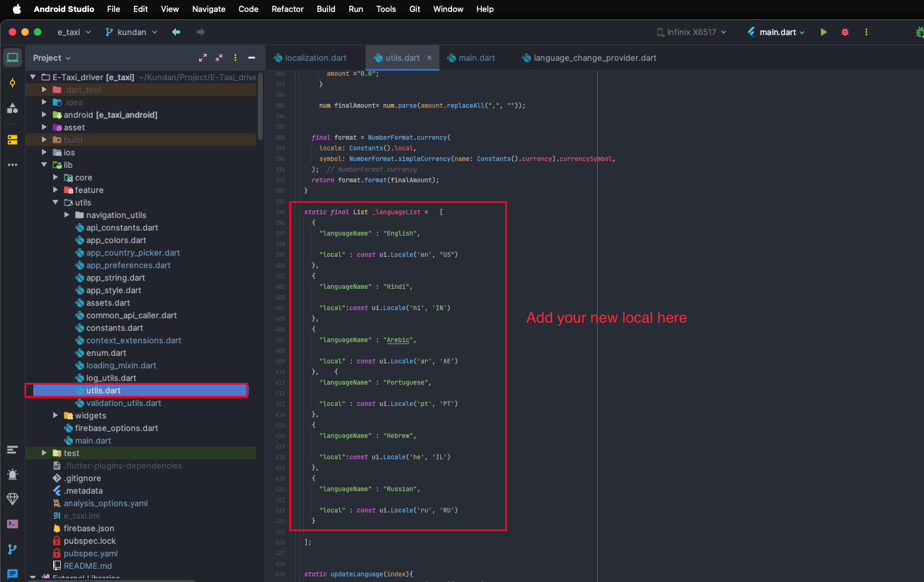Expand the android folder arrow
This screenshot has height=582, width=924.
tap(44, 115)
